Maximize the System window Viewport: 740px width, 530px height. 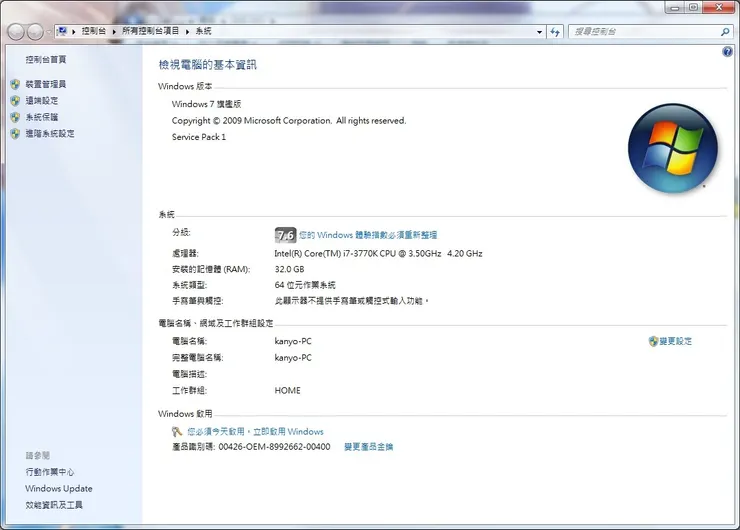coord(693,8)
